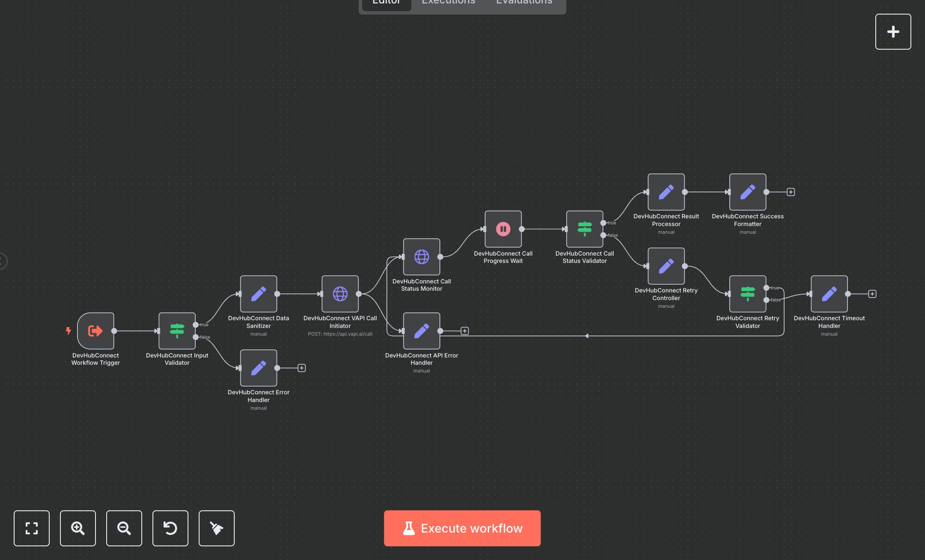The image size is (925, 560).
Task: Open the DevHubConnect VAPI Call Initiator node
Action: click(x=340, y=294)
